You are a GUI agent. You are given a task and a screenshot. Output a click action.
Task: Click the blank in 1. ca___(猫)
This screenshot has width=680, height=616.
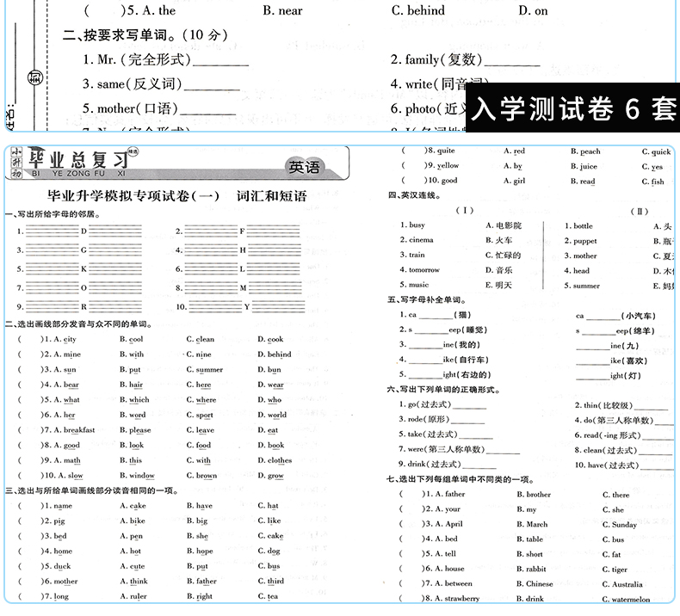(435, 316)
